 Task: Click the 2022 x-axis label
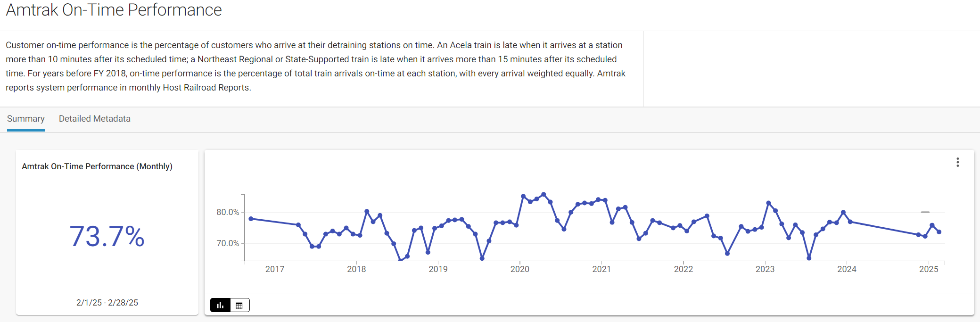coord(683,269)
